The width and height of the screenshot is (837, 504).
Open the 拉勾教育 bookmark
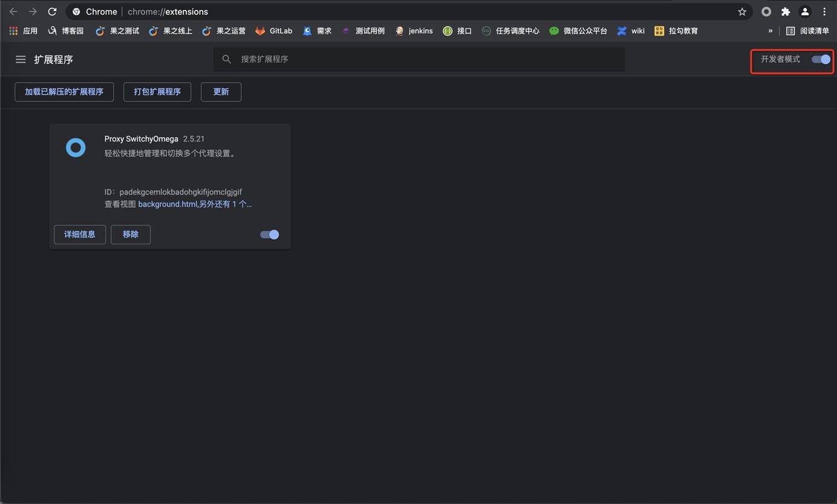(676, 31)
